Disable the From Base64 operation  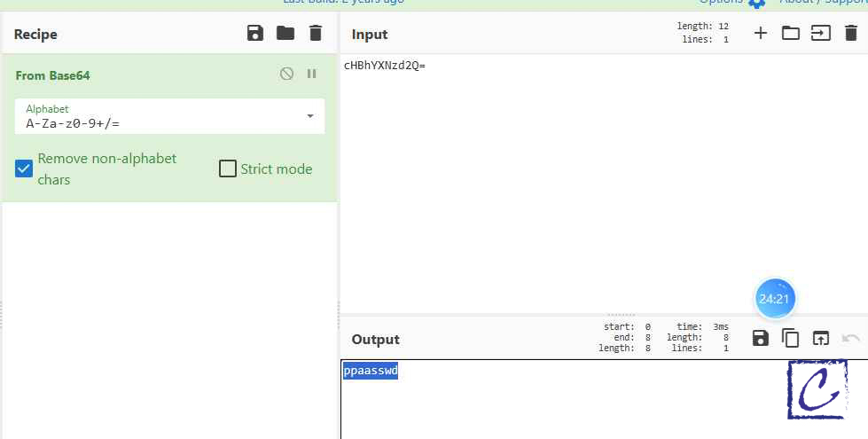coord(286,74)
